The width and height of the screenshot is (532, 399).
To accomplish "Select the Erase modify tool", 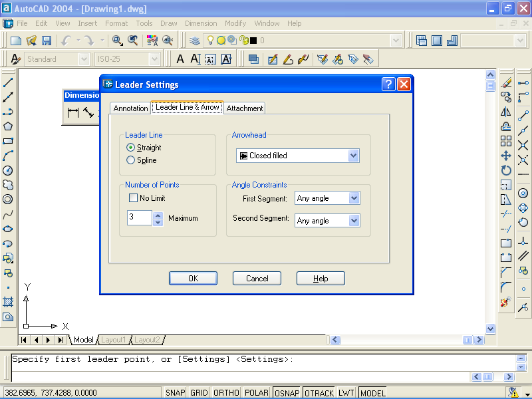I will 506,82.
